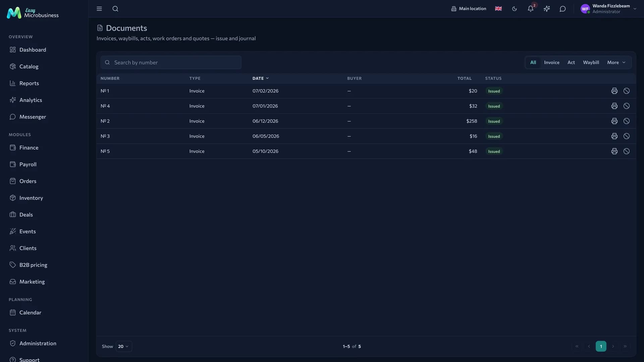Open Support page
This screenshot has height=362, width=644.
pos(44,359)
